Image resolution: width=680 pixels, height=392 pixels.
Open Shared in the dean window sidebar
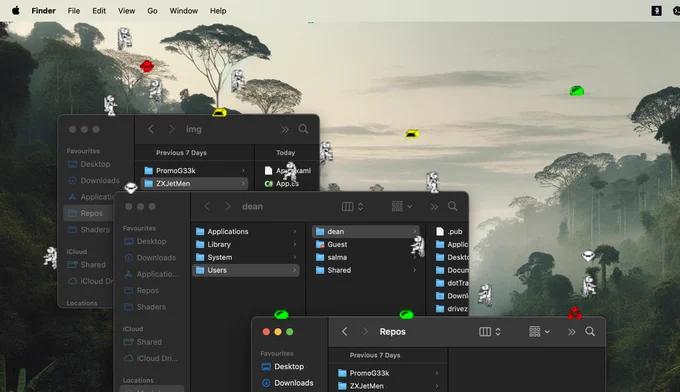click(x=143, y=342)
